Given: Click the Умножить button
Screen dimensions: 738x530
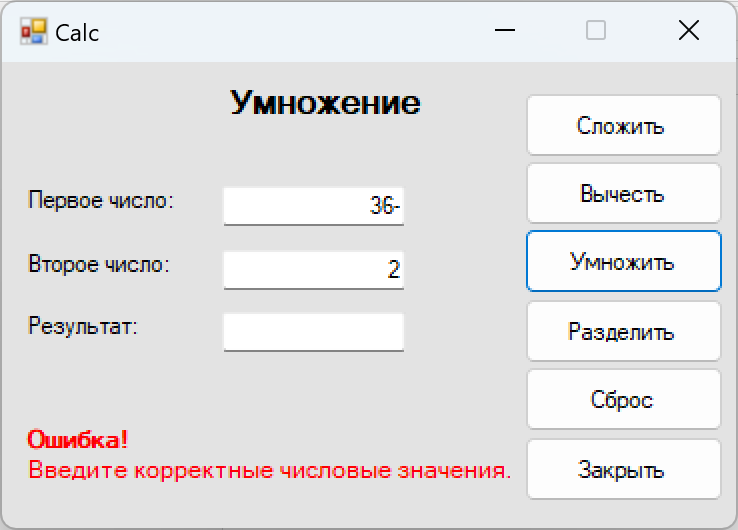Looking at the screenshot, I should point(624,261).
